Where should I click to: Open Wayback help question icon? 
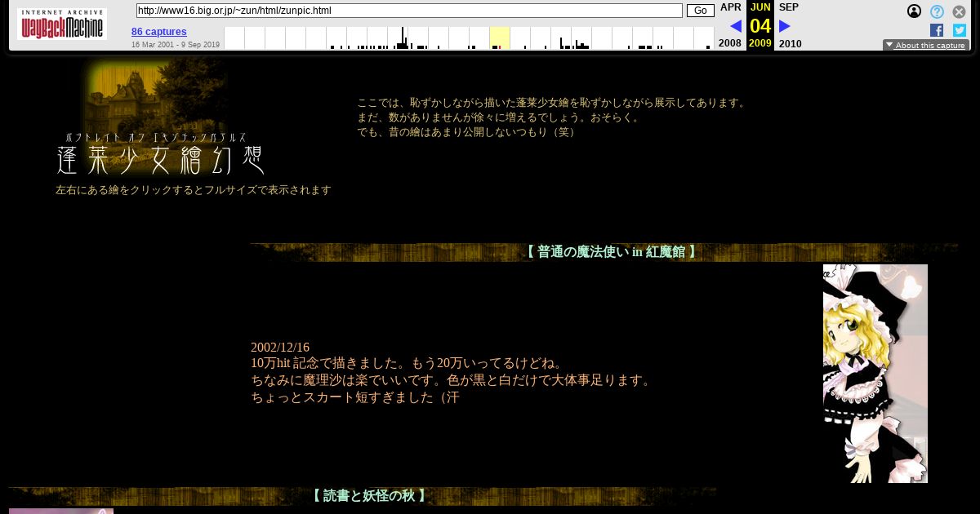[937, 11]
